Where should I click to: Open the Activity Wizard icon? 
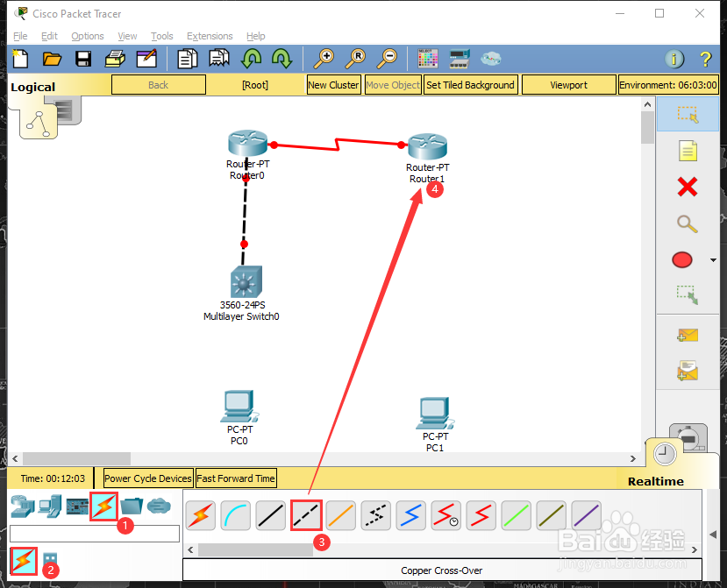point(146,59)
